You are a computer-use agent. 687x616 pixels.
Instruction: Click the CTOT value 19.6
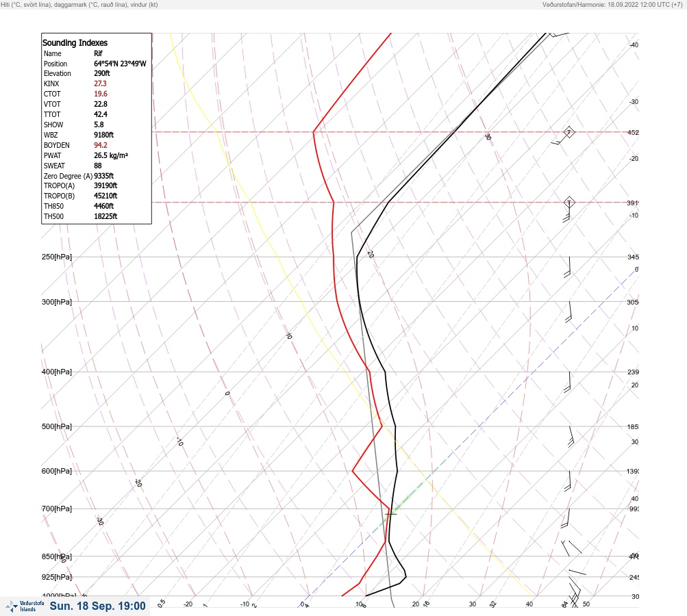coord(100,94)
